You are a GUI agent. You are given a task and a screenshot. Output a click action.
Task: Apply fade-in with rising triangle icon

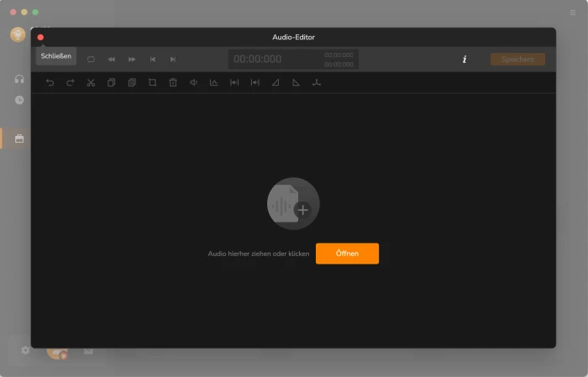tap(276, 82)
